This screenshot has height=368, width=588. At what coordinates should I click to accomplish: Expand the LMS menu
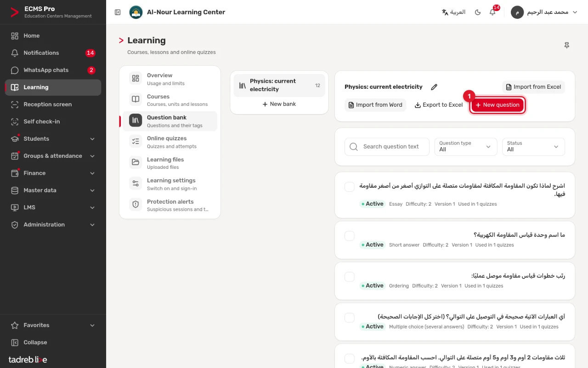[53, 207]
